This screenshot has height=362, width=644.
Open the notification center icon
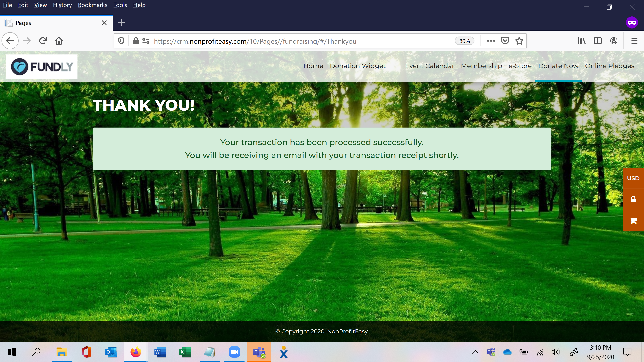click(627, 352)
